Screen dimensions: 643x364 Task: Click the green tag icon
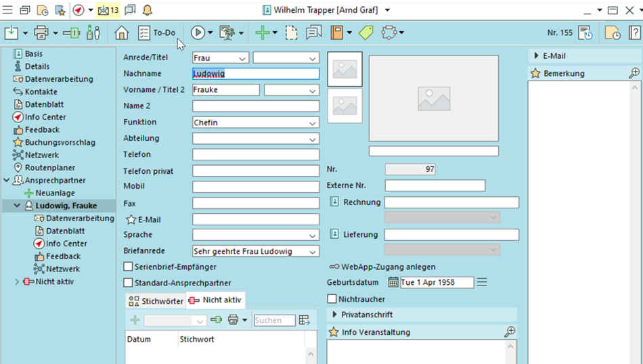tap(365, 33)
